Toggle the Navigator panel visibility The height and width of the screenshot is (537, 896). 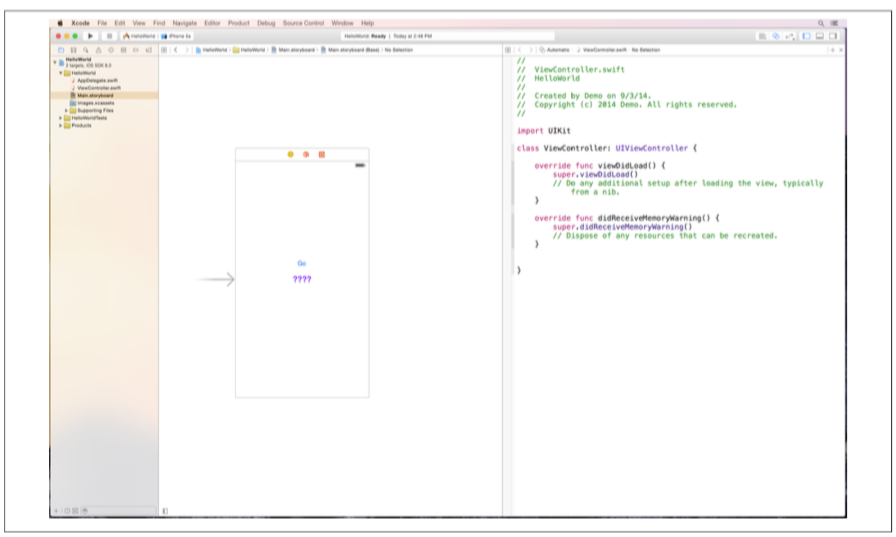pyautogui.click(x=806, y=36)
